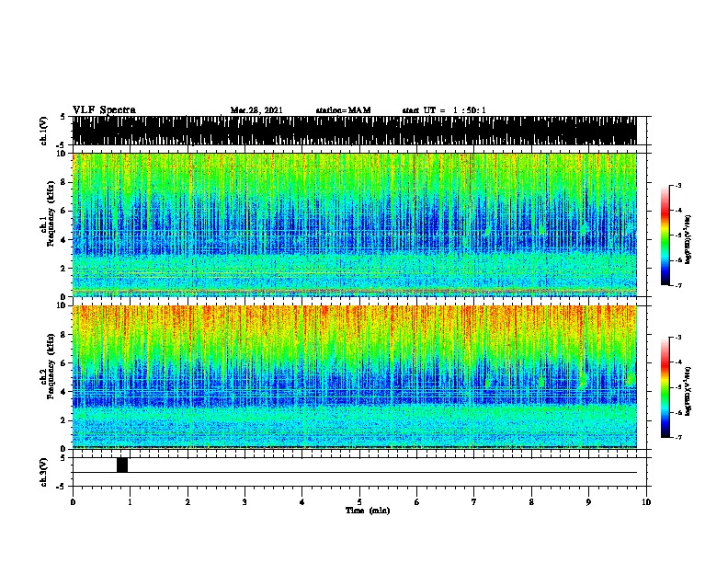Select the "start UT = 1 :50: 1" text
The height and width of the screenshot is (563, 728).
444,110
